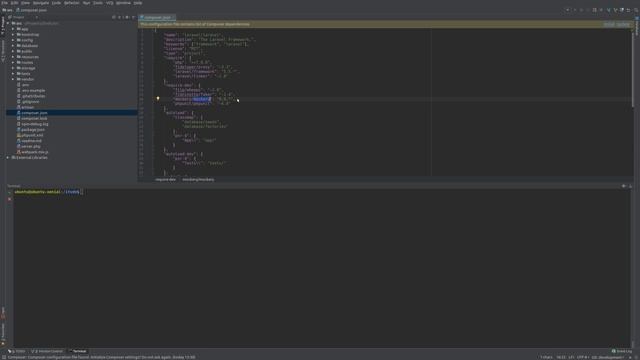The image size is (640, 360).
Task: Select artisan file in project tree
Action: click(x=28, y=107)
